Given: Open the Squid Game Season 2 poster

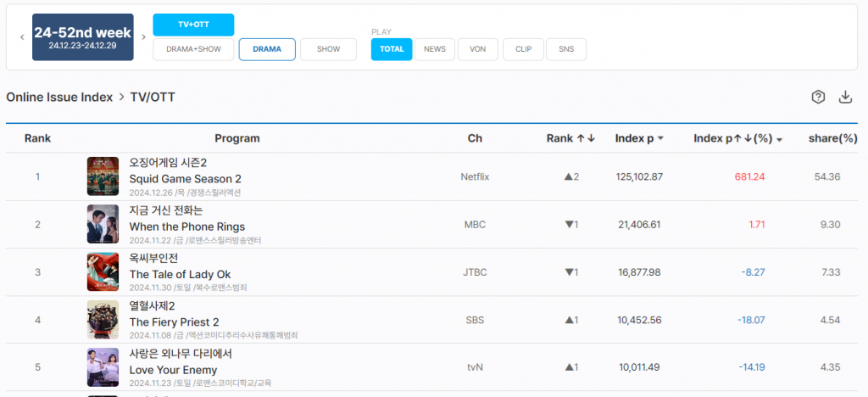Looking at the screenshot, I should click(103, 176).
